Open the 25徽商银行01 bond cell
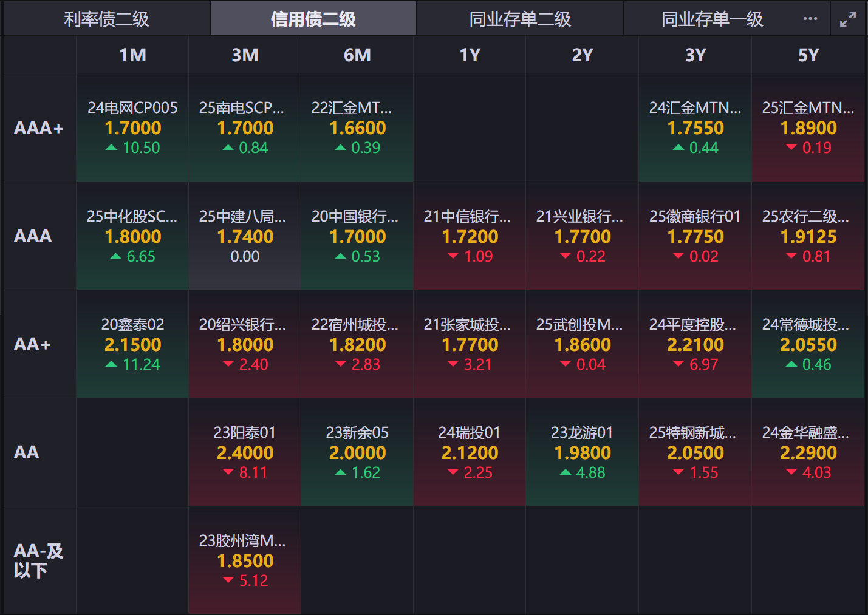 695,236
